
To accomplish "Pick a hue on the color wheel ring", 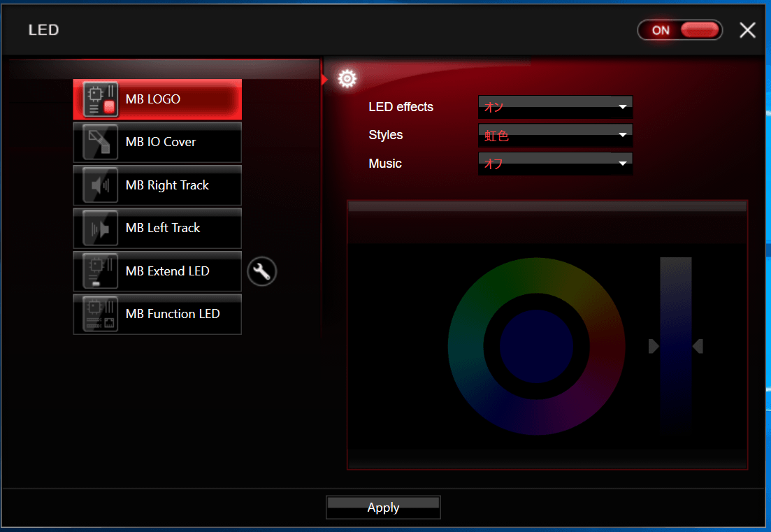I will [x=536, y=275].
